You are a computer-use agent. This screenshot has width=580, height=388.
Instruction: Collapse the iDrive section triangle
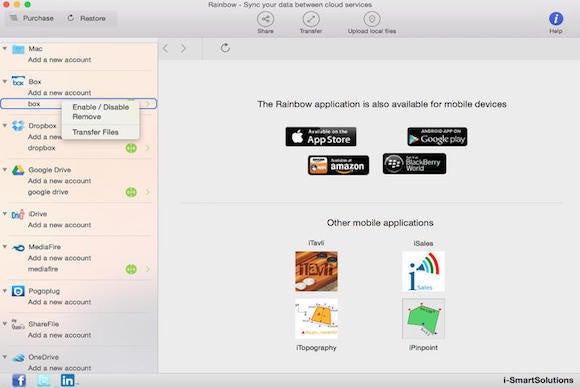(x=5, y=213)
